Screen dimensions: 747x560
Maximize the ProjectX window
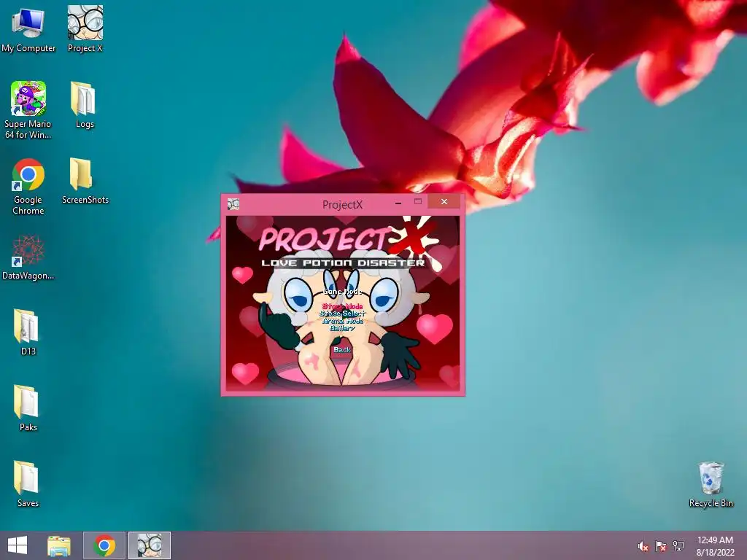pos(418,202)
